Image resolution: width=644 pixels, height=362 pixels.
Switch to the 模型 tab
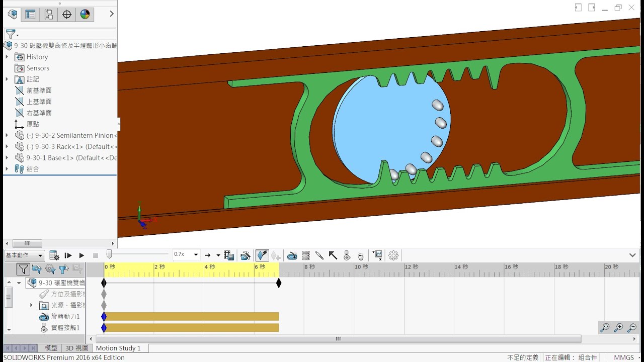51,348
